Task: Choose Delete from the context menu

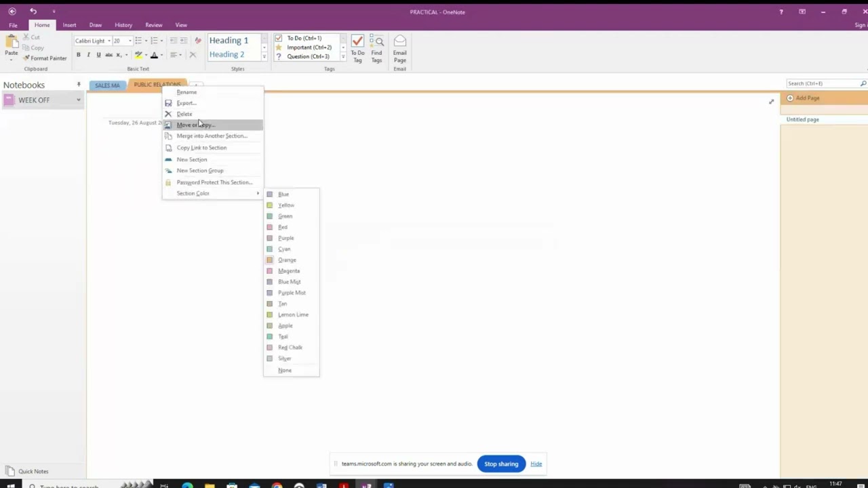Action: [x=213, y=114]
